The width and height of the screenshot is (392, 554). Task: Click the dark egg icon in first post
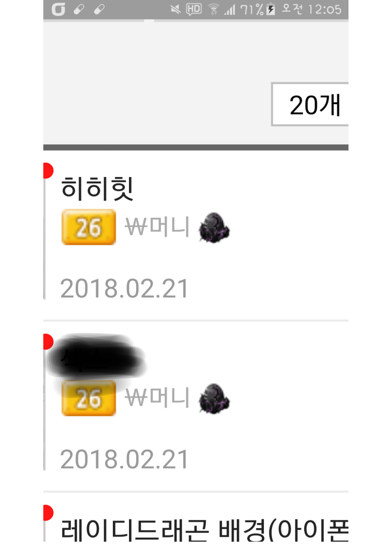[214, 228]
